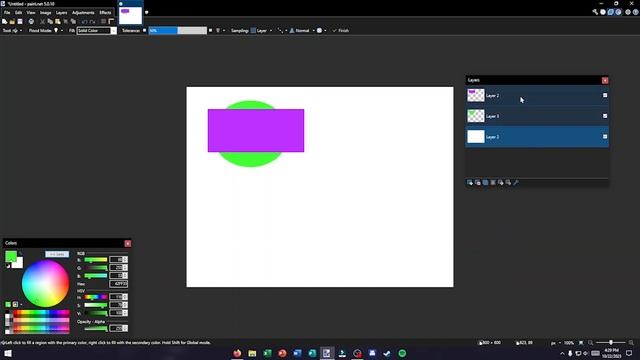This screenshot has height=360, width=640.
Task: Open the Image menu
Action: (x=45, y=13)
